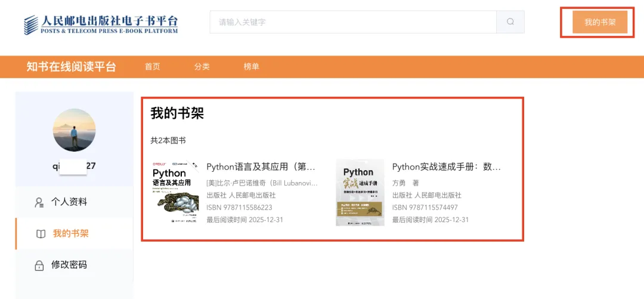This screenshot has height=299, width=644.
Task: Open 个人资料 in the sidebar
Action: click(69, 202)
